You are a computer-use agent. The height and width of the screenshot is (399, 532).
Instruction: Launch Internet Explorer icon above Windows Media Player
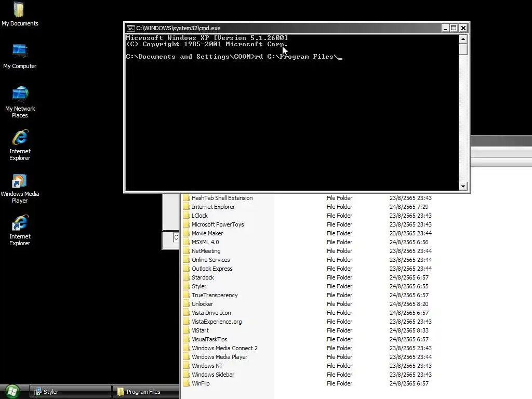[20, 145]
